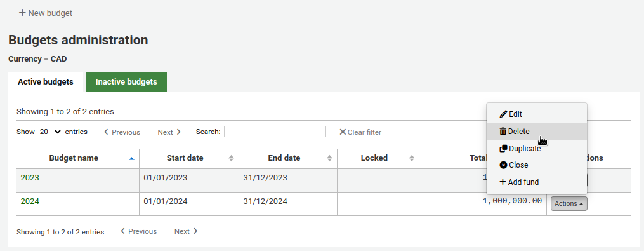Open the Actions dropdown for budget 2024
Screen dimensions: 644x251
point(569,204)
